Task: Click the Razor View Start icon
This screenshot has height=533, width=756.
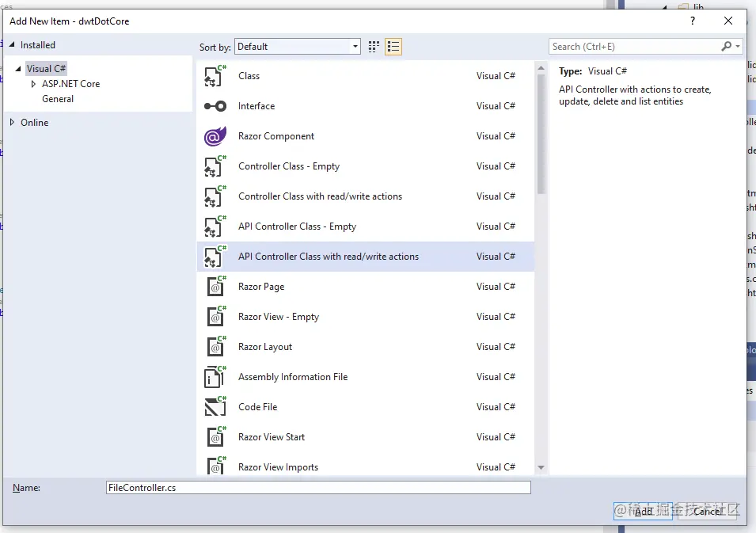Action: click(215, 437)
